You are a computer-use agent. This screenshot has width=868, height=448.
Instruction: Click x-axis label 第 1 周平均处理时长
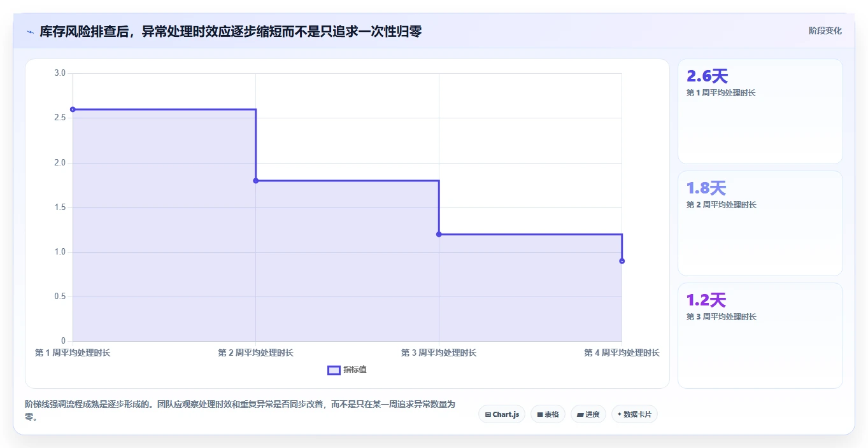point(73,353)
